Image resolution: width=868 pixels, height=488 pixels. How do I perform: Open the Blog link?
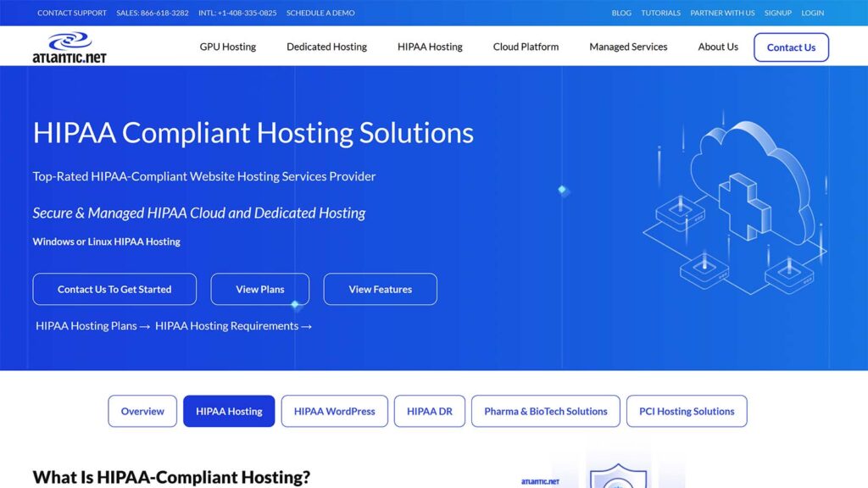point(621,13)
